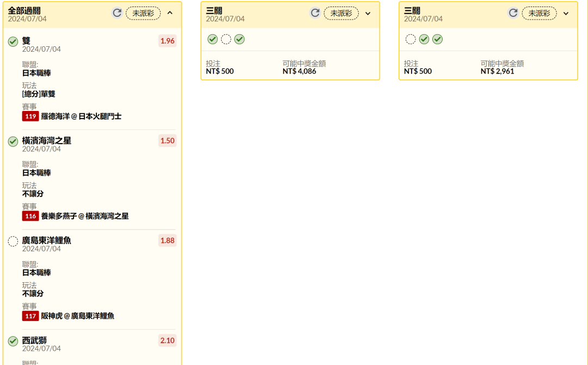Click match number badge 116
The image size is (588, 365).
click(x=30, y=216)
